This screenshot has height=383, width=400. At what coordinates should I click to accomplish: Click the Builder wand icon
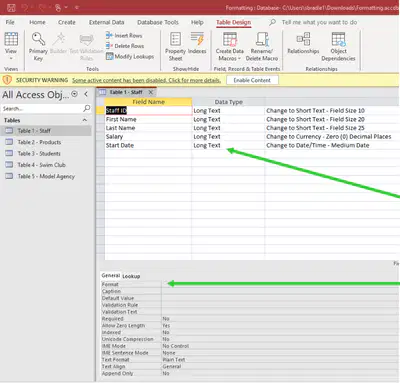[x=59, y=43]
